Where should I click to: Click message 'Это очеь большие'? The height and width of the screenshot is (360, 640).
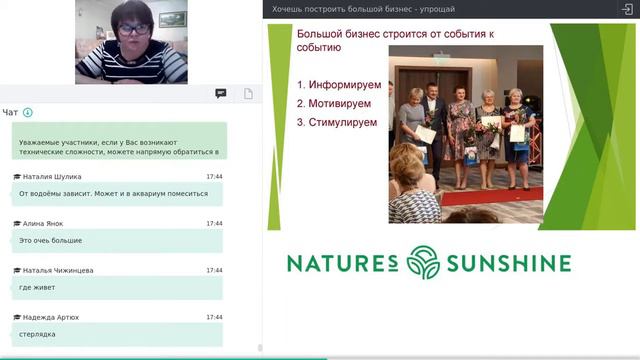[117, 241]
